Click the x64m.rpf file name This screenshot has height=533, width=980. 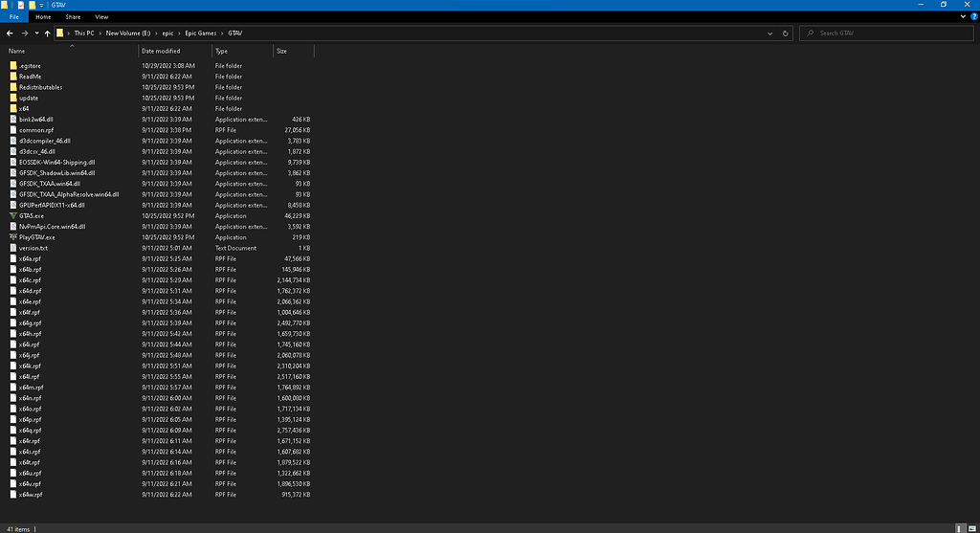32,388
